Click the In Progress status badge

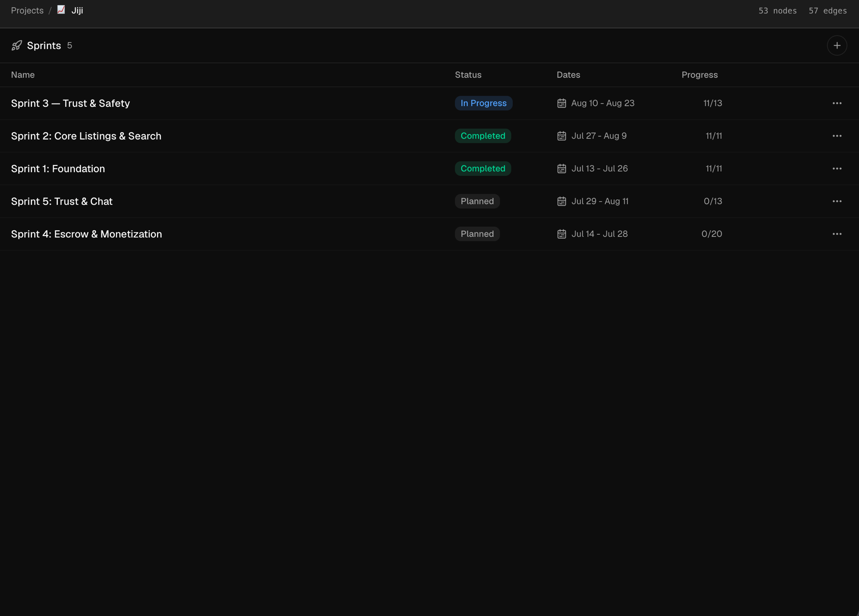(x=484, y=103)
